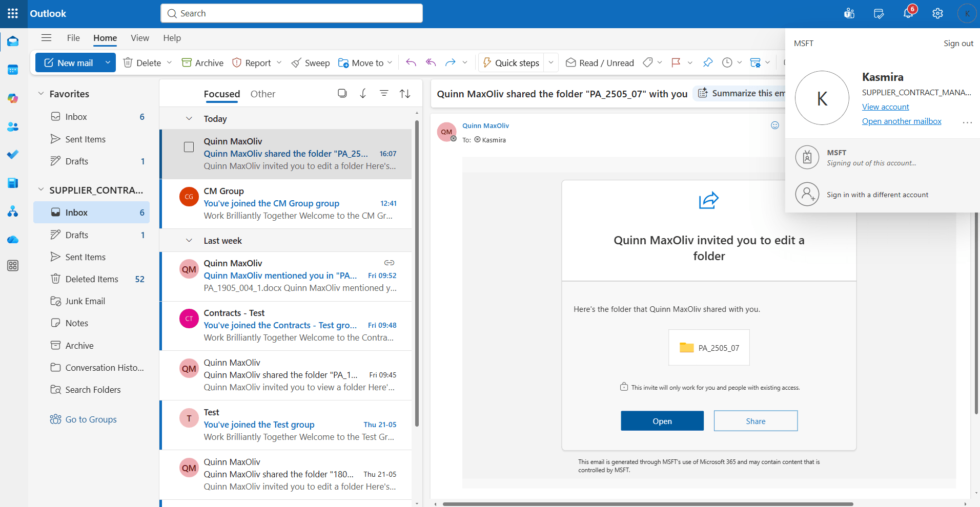Open the Settings gear icon
The width and height of the screenshot is (980, 507).
coord(937,14)
